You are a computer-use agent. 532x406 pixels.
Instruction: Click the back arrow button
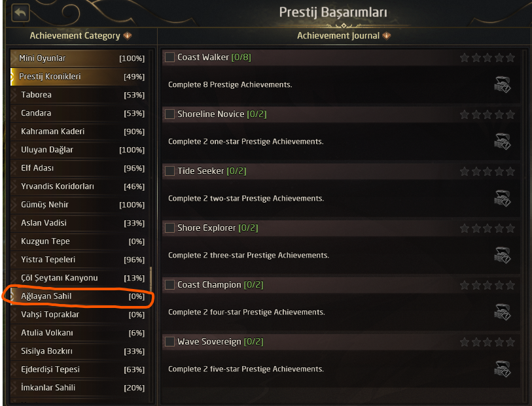[x=21, y=12]
